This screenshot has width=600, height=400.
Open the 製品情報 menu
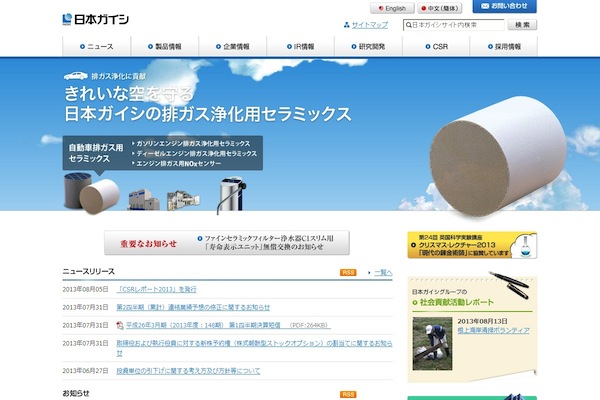(x=165, y=46)
